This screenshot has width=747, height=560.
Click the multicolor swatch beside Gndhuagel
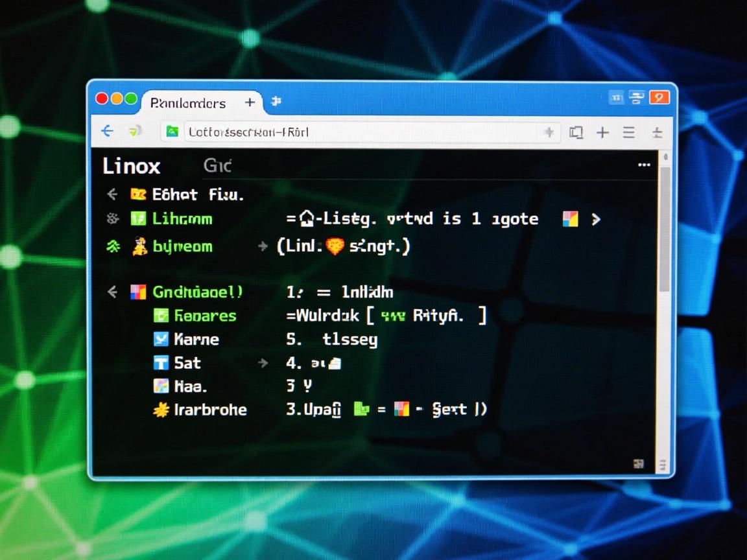point(137,292)
